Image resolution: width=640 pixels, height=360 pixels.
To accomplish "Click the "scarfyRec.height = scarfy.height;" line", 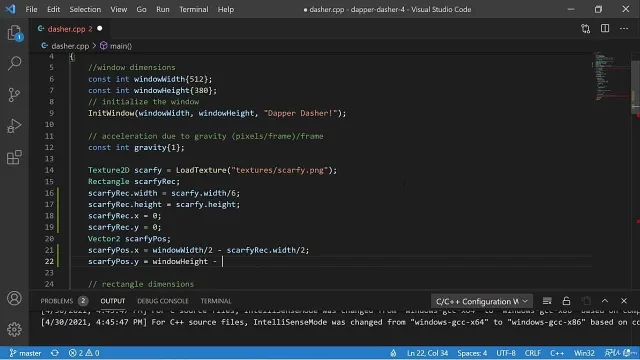I will [x=164, y=204].
